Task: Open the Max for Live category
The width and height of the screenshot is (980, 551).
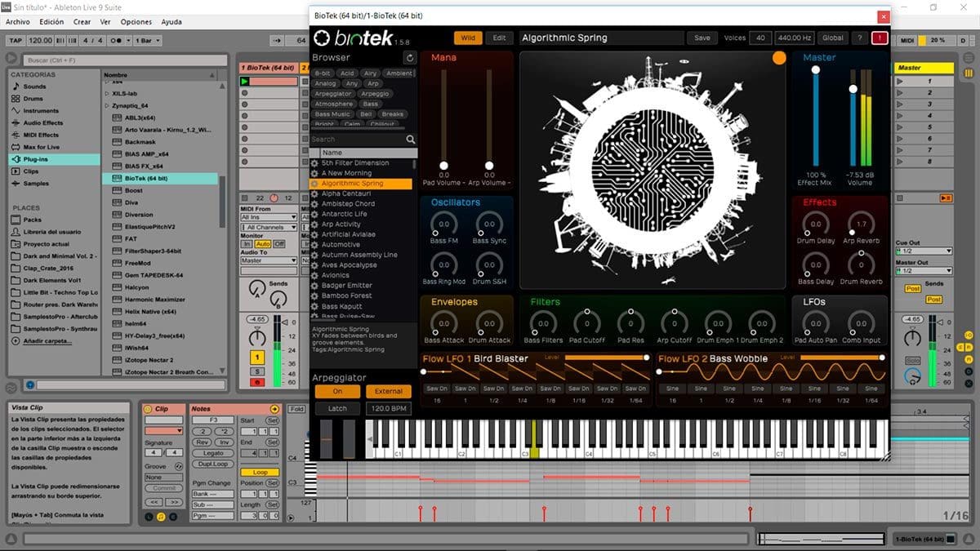Action: point(41,147)
